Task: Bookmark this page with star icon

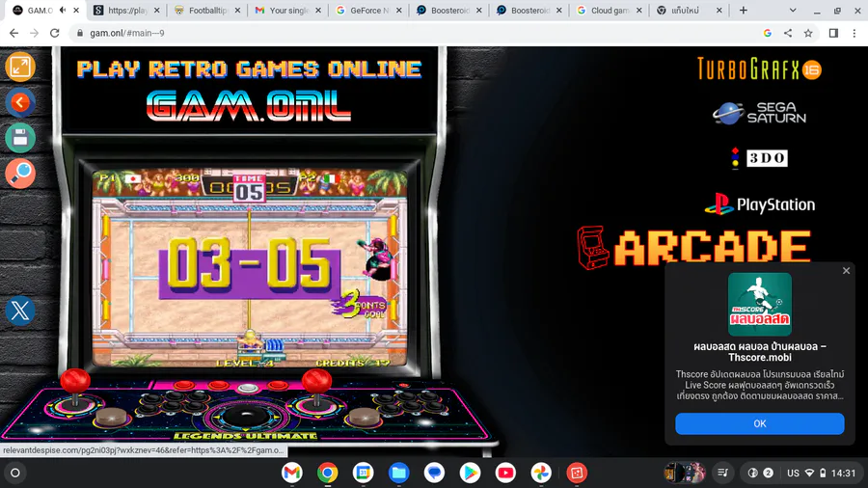Action: pos(808,33)
